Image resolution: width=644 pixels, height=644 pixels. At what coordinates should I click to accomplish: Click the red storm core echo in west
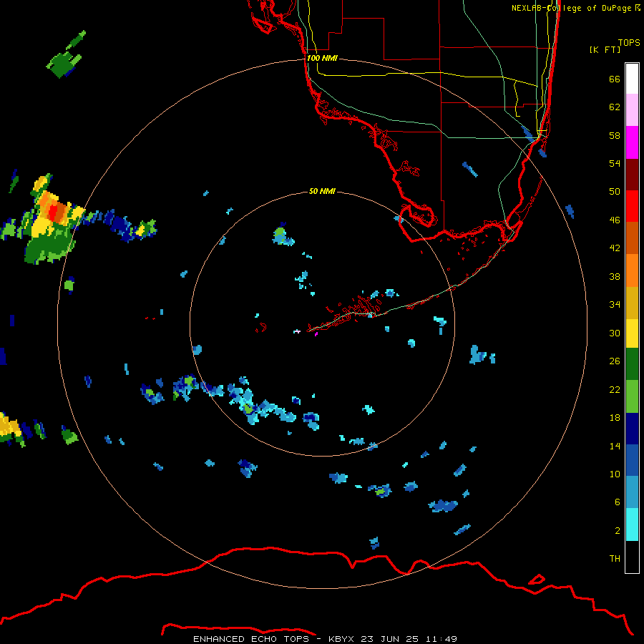click(53, 213)
